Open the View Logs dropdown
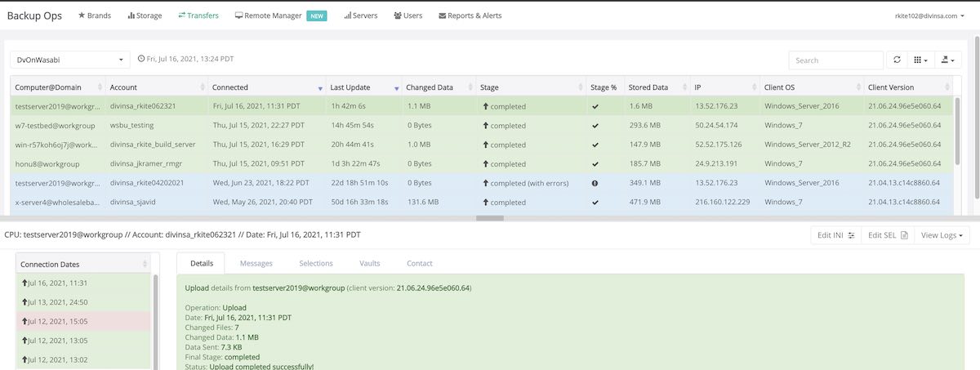 [943, 235]
